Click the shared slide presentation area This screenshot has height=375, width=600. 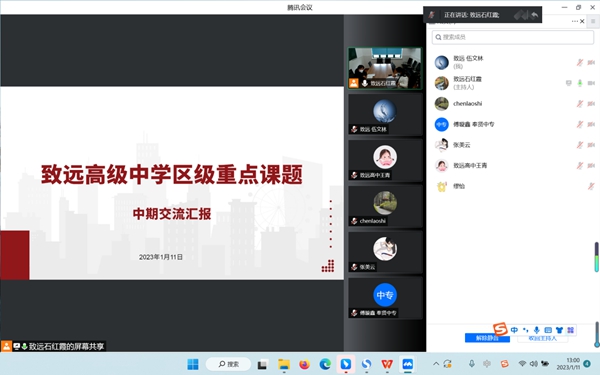[x=172, y=183]
